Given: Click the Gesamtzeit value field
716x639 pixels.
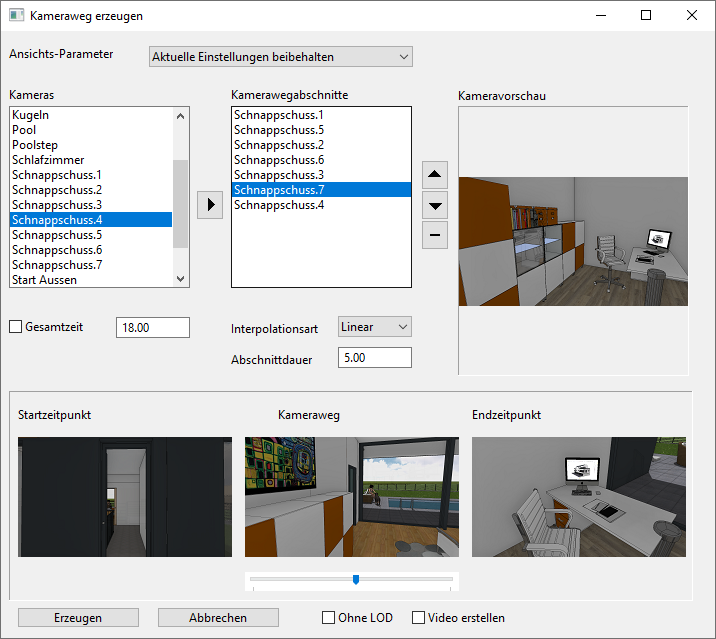Looking at the screenshot, I should click(152, 327).
